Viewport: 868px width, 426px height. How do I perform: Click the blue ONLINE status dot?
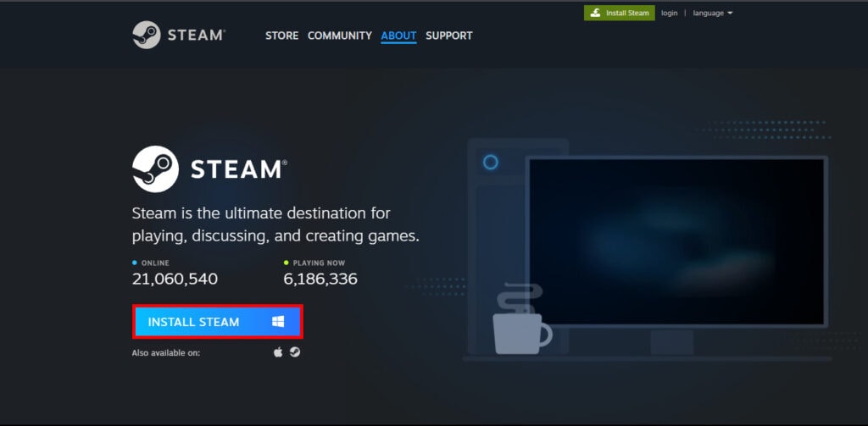click(x=135, y=263)
